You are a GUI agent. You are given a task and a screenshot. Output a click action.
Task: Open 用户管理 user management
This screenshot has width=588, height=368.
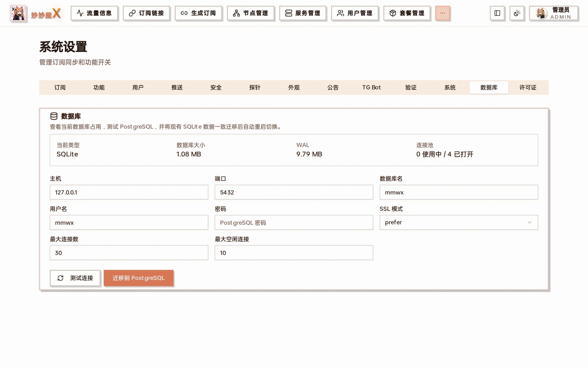[354, 13]
